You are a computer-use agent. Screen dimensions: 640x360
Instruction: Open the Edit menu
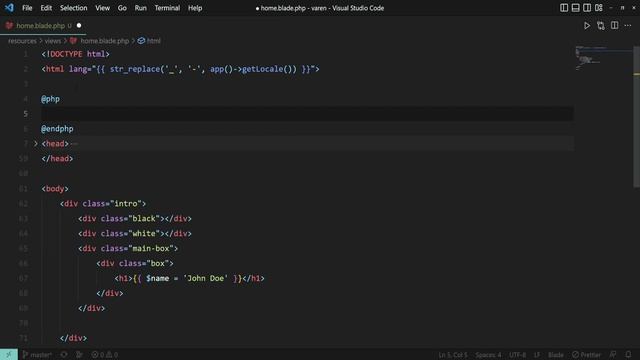[x=46, y=8]
